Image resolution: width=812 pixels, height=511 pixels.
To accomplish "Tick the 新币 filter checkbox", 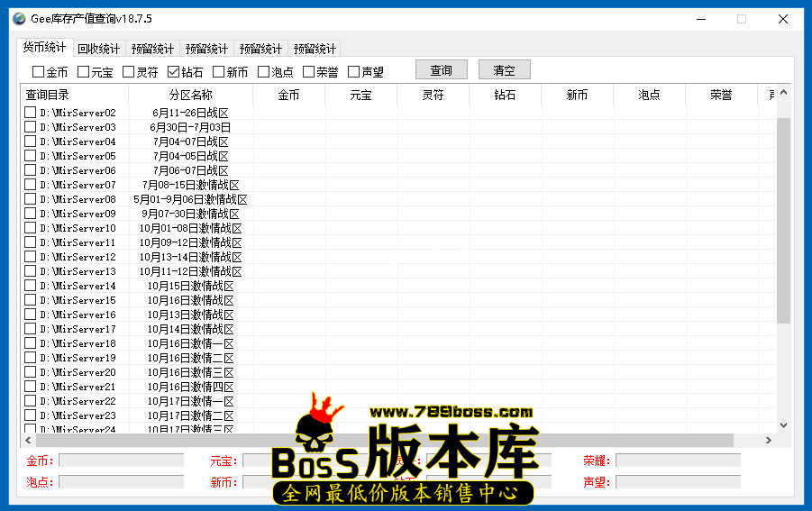I will (218, 71).
